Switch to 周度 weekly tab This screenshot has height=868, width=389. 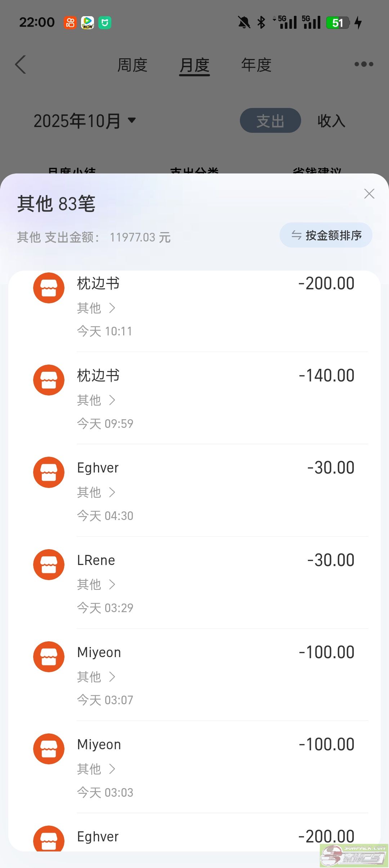[132, 65]
